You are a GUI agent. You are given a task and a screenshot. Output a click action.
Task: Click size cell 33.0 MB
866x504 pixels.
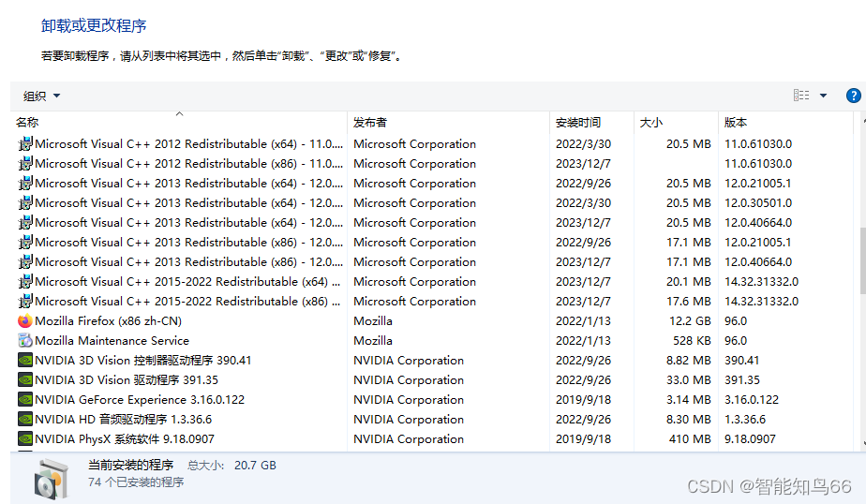pos(688,380)
